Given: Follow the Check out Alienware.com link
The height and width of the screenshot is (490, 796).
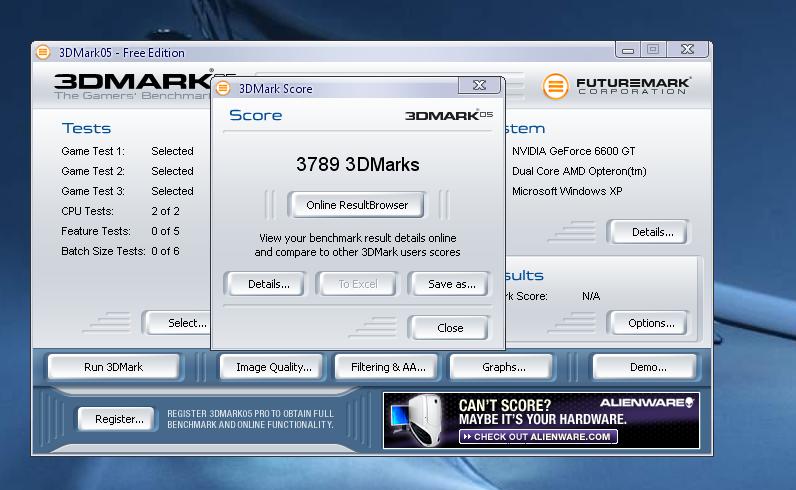Looking at the screenshot, I should point(538,437).
